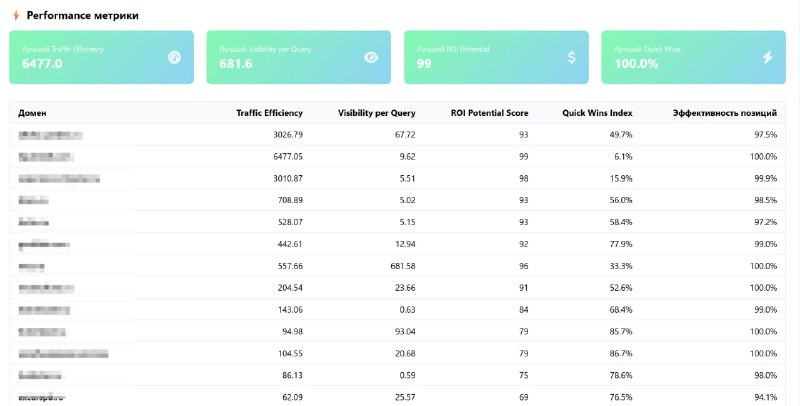Sort by the Домен column header
The image size is (800, 406).
(32, 113)
